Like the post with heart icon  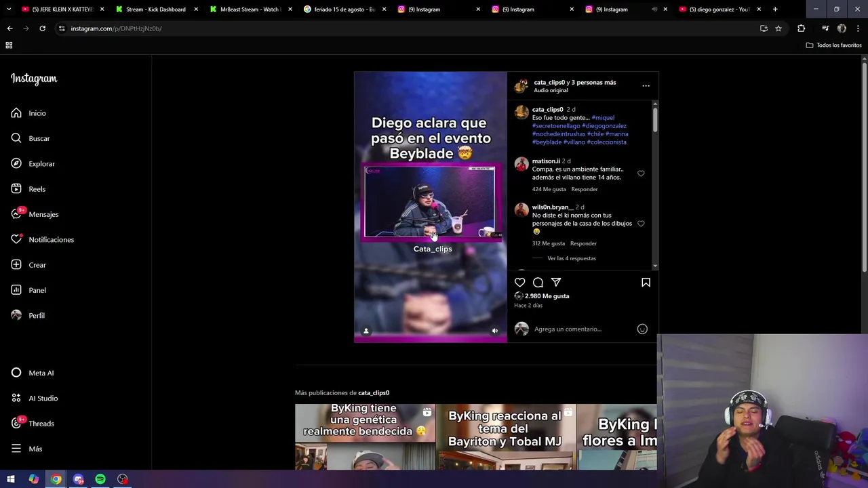tap(520, 282)
